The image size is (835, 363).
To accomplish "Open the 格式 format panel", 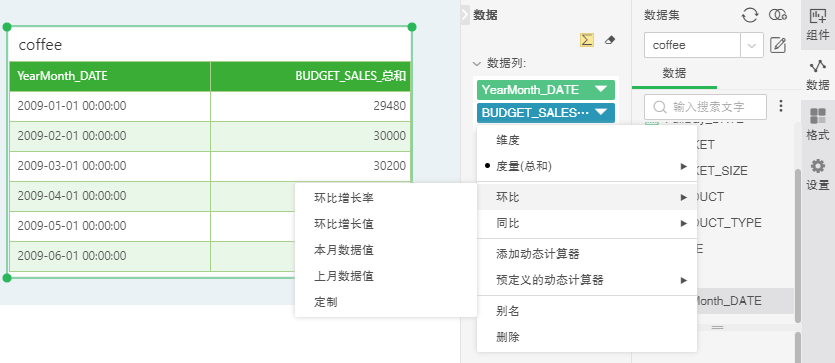I will point(818,125).
